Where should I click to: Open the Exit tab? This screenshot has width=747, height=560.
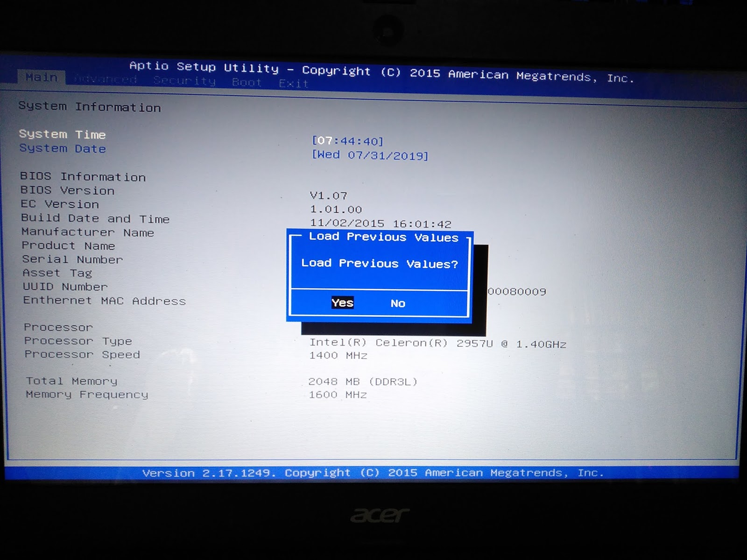[x=294, y=84]
